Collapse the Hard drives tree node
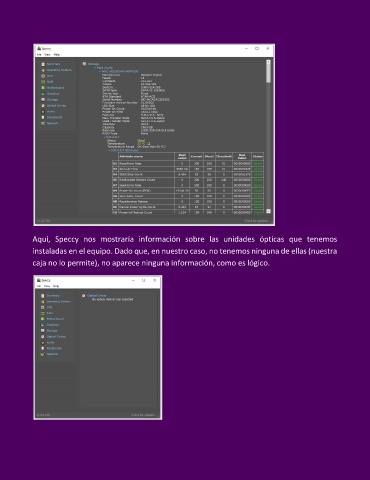Image resolution: width=370 pixels, height=480 pixels. pos(95,68)
